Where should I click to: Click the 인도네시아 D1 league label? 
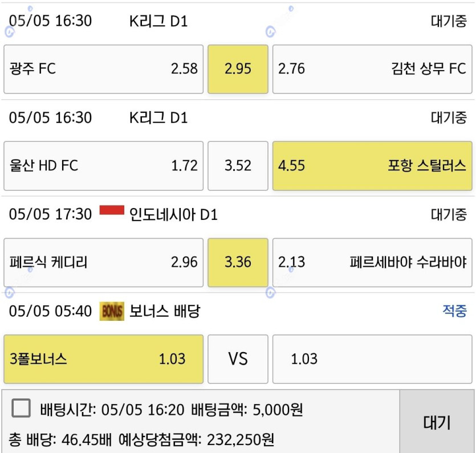[x=173, y=215]
